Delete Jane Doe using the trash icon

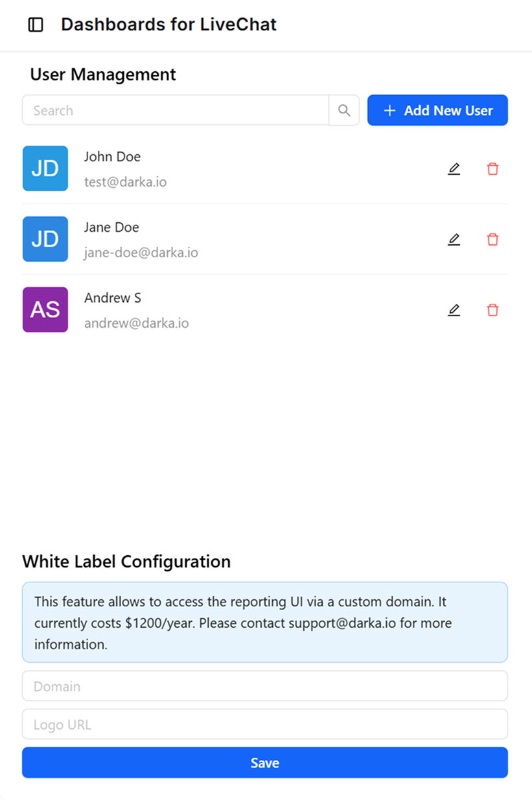[492, 239]
